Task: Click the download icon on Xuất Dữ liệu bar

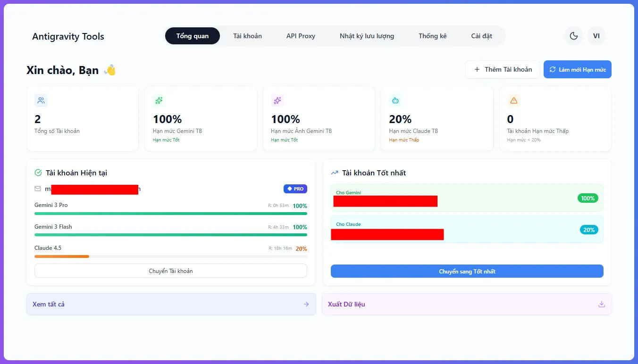Action: click(x=601, y=304)
